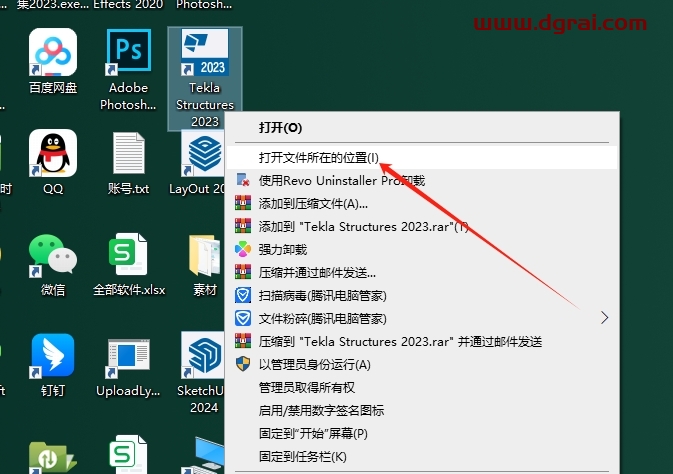
Task: Choose 强力卸载 in the context menu
Action: [421, 249]
